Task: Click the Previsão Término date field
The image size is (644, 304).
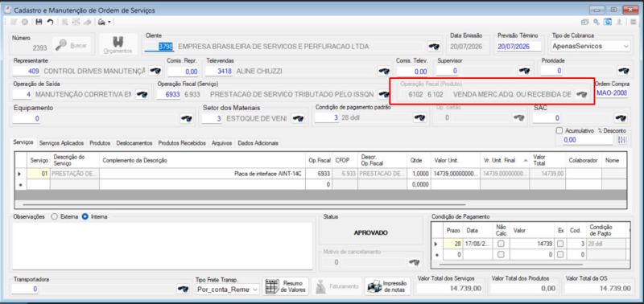Action: pos(518,47)
